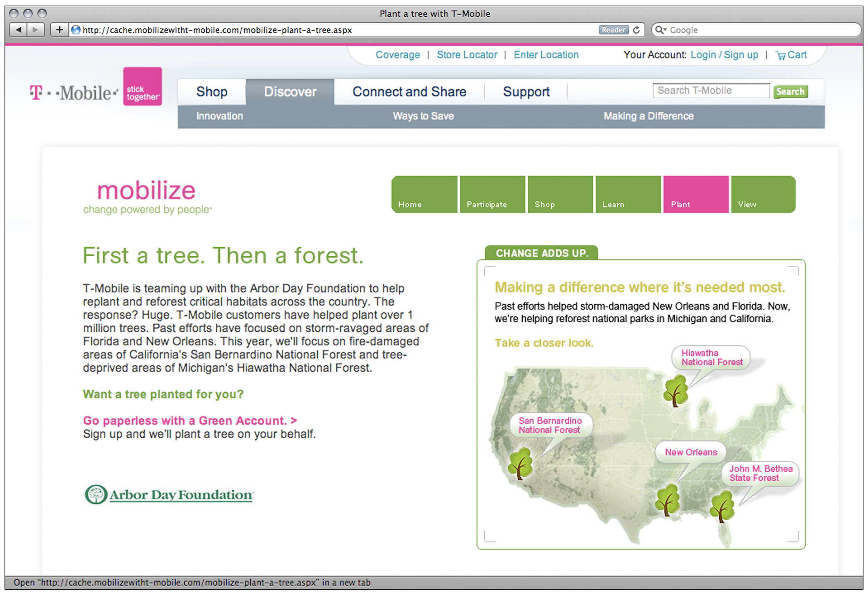Click the Arbor Day Foundation logo
The image size is (868, 597).
(169, 495)
